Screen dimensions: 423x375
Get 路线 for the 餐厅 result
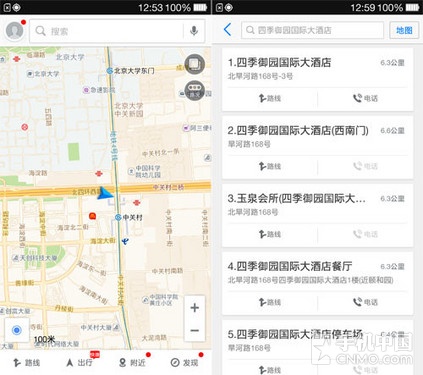(270, 302)
